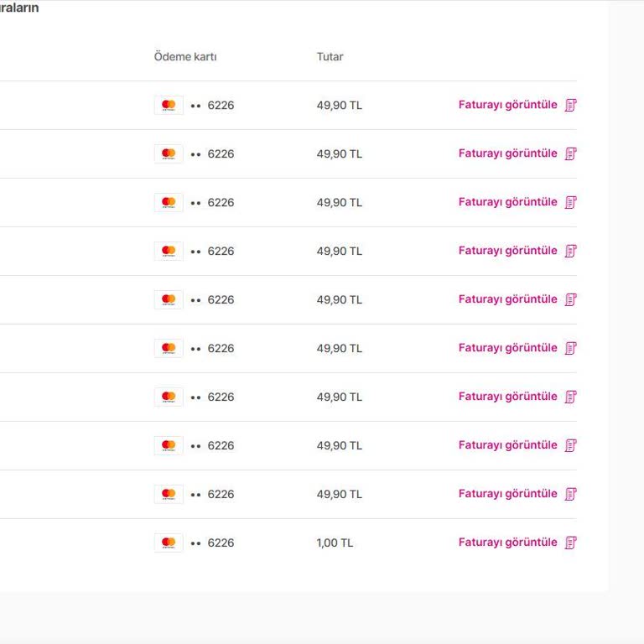644x644 pixels.
Task: Open "Faturayı görüntüle" link in the sixth row
Action: pos(507,348)
